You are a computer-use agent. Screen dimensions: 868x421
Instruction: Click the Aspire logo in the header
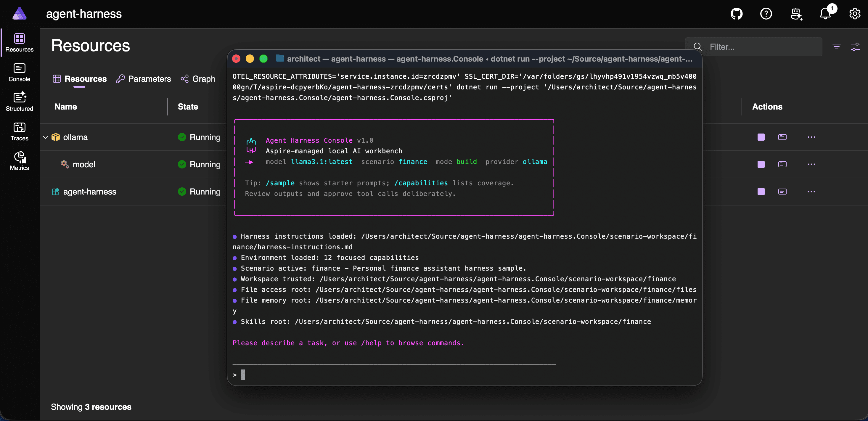tap(19, 14)
